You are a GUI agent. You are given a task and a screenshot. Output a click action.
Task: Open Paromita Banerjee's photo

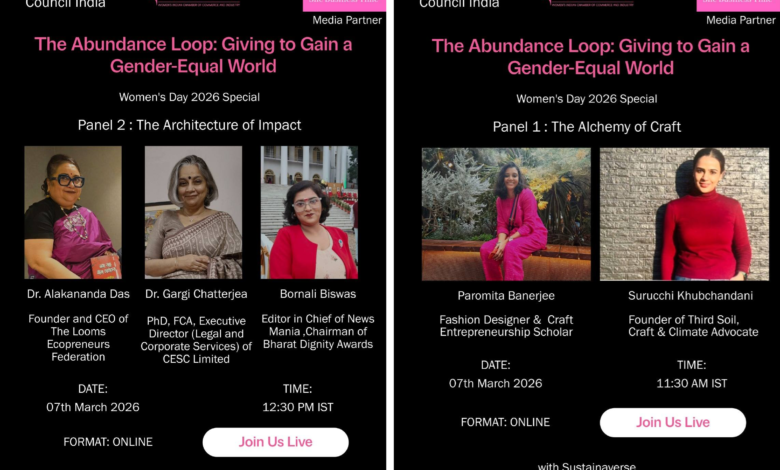506,214
